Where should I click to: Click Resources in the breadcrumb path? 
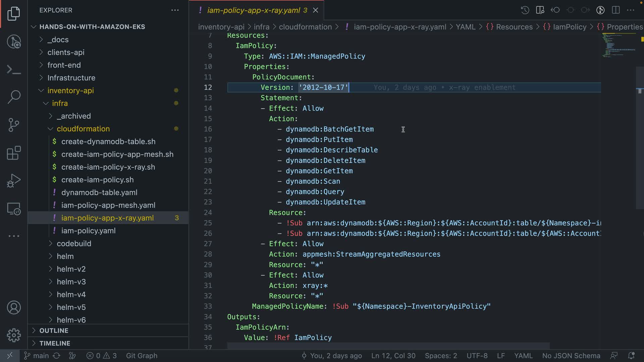[514, 27]
